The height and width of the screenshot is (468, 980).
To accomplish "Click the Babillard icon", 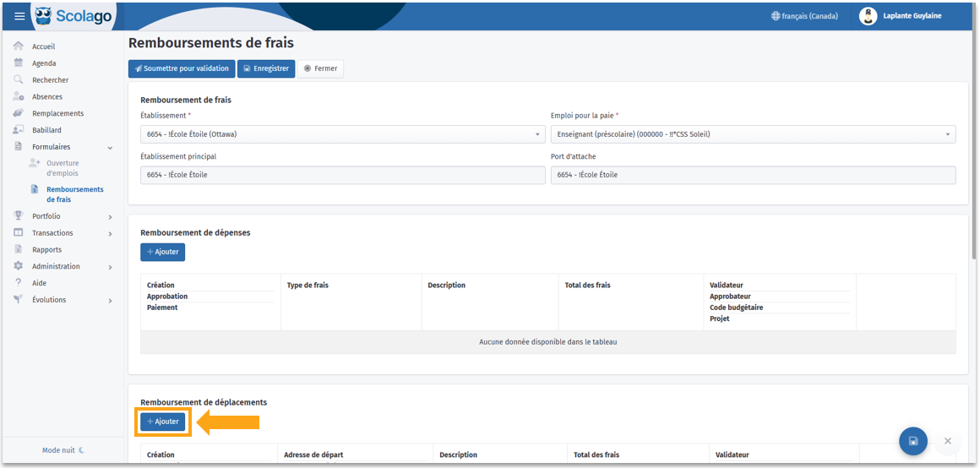I will coord(18,130).
